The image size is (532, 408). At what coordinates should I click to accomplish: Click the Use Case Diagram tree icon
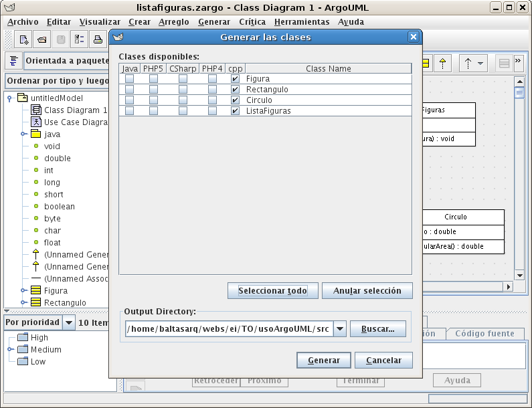(x=36, y=122)
